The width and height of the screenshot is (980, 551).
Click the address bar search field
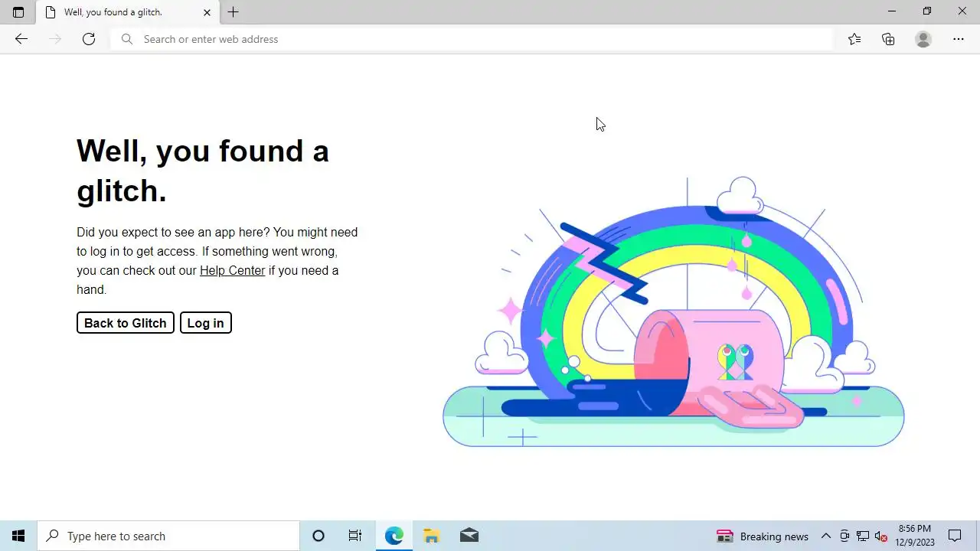point(472,39)
